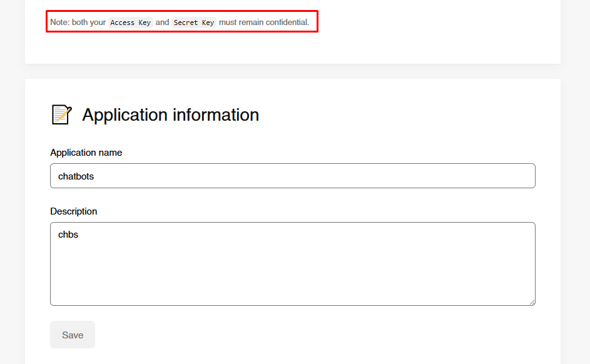The image size is (590, 364).
Task: Click empty space right of Save button
Action: (x=313, y=335)
